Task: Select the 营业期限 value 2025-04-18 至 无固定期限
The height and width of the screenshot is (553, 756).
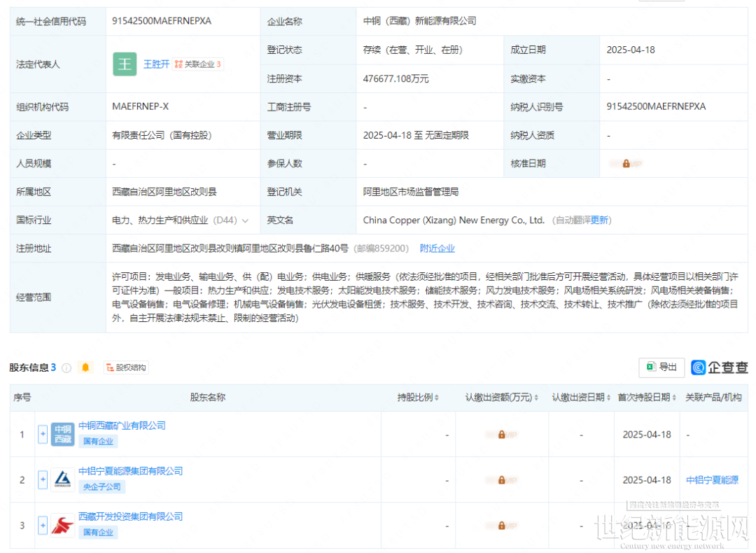Action: [x=416, y=136]
